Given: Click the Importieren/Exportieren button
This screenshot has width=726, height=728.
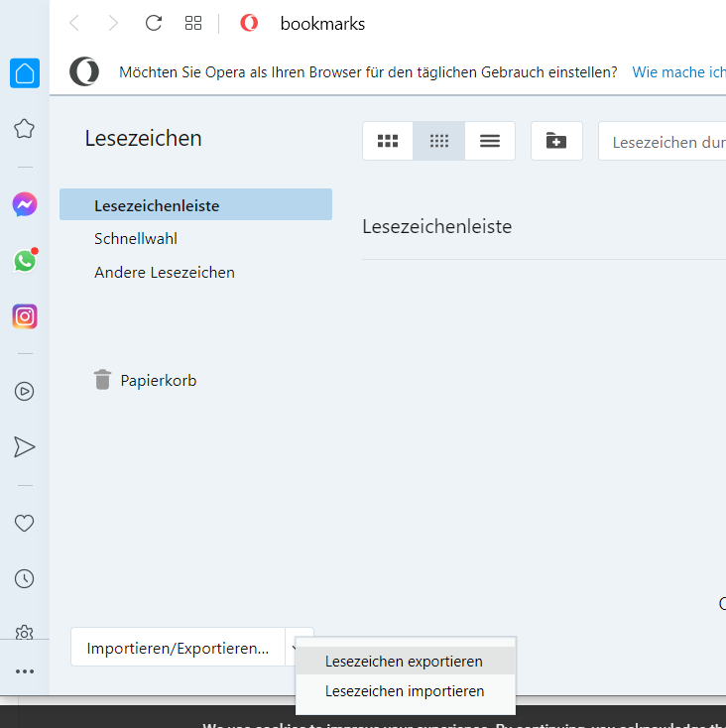Looking at the screenshot, I should pyautogui.click(x=178, y=648).
